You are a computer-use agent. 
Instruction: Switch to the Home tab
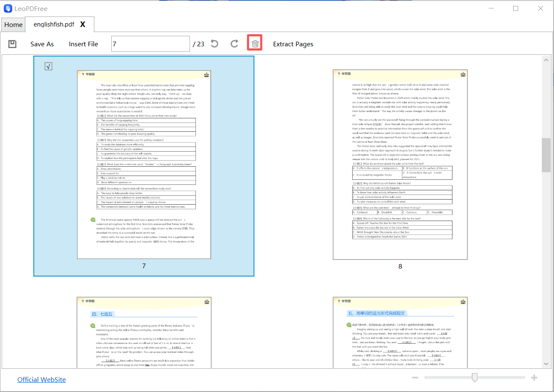13,24
